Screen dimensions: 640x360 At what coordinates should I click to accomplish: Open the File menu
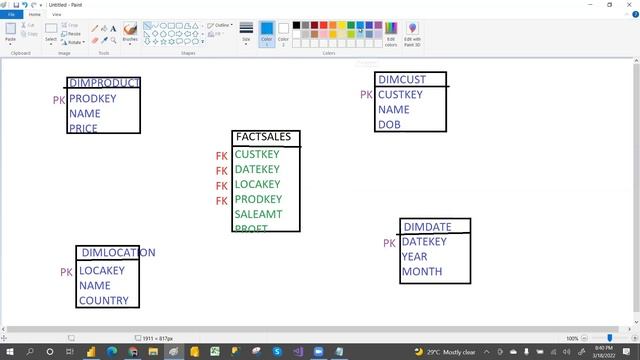(11, 14)
